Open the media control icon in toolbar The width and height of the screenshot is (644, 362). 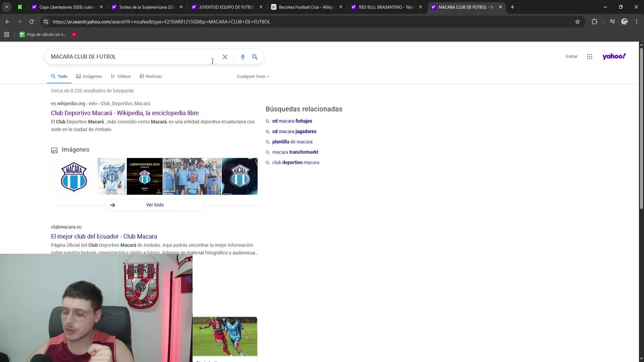click(612, 22)
